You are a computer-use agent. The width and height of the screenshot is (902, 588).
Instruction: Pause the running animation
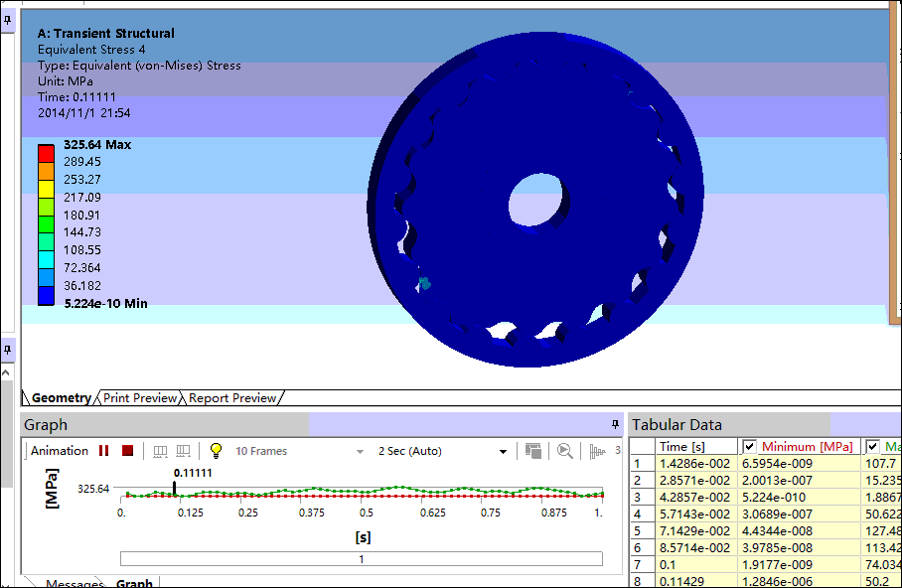(103, 451)
